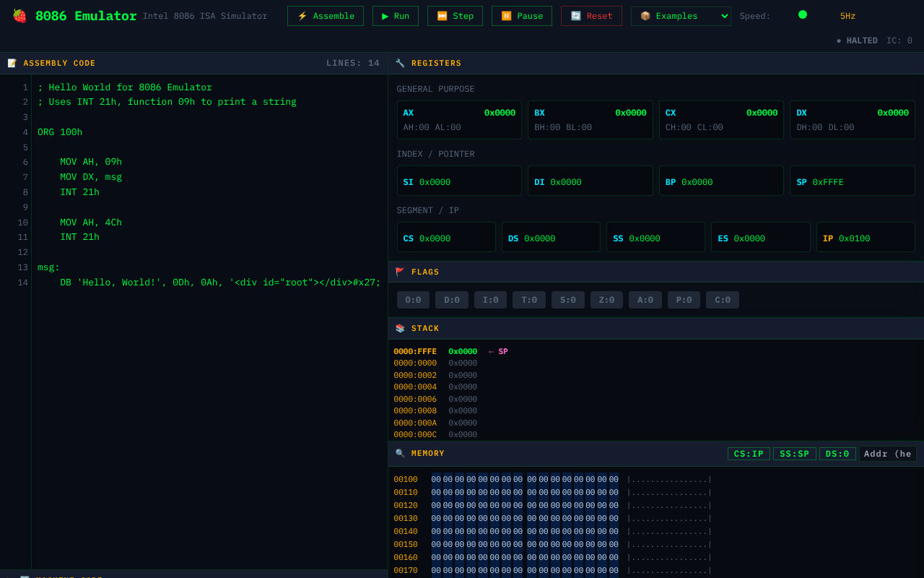
Task: Select the SP register showing 0xFFFE
Action: click(853, 181)
